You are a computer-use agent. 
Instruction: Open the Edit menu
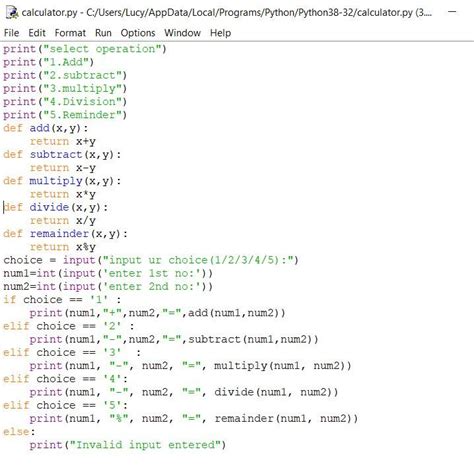[x=37, y=33]
